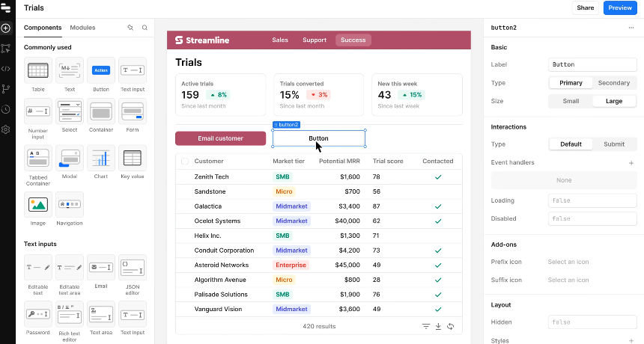Switch interaction type to Submit
644x344 pixels.
(614, 144)
